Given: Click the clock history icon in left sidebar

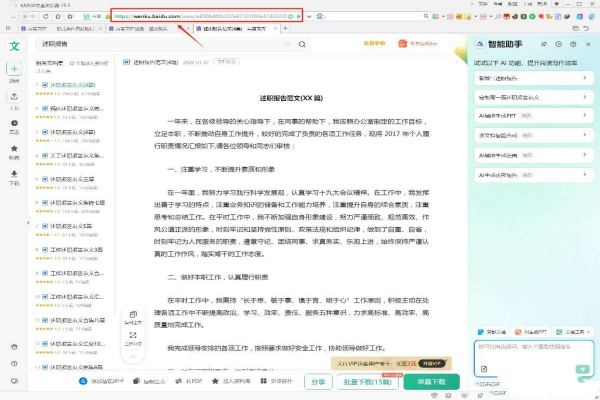Looking at the screenshot, I should 14,122.
